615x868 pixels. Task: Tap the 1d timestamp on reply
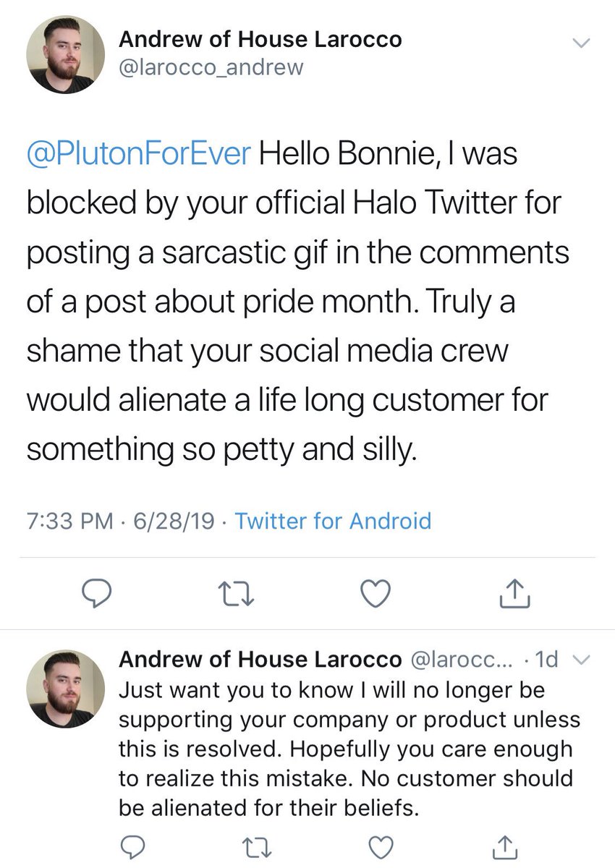(548, 659)
